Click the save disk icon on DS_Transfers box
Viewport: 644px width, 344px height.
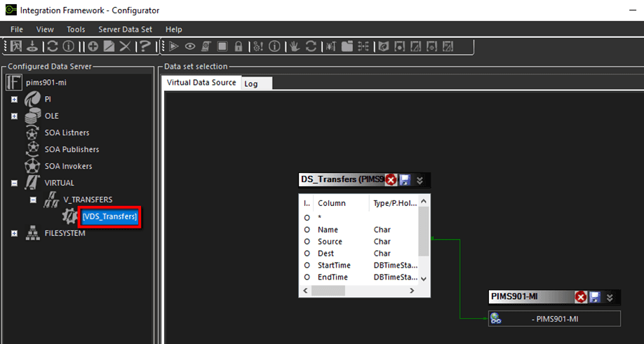coord(405,179)
